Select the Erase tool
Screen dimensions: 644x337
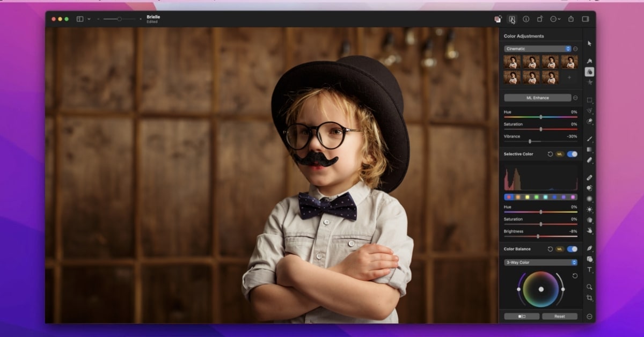[x=589, y=159]
